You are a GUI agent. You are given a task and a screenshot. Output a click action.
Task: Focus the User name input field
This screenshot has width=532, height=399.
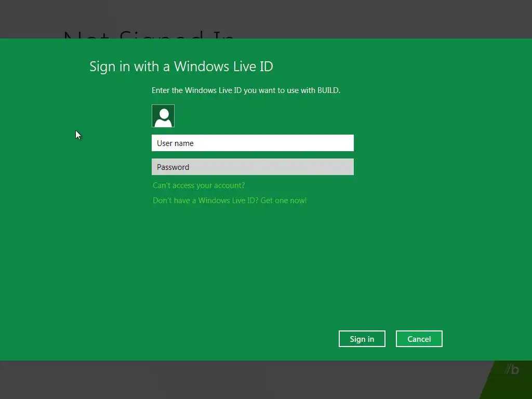pyautogui.click(x=252, y=143)
